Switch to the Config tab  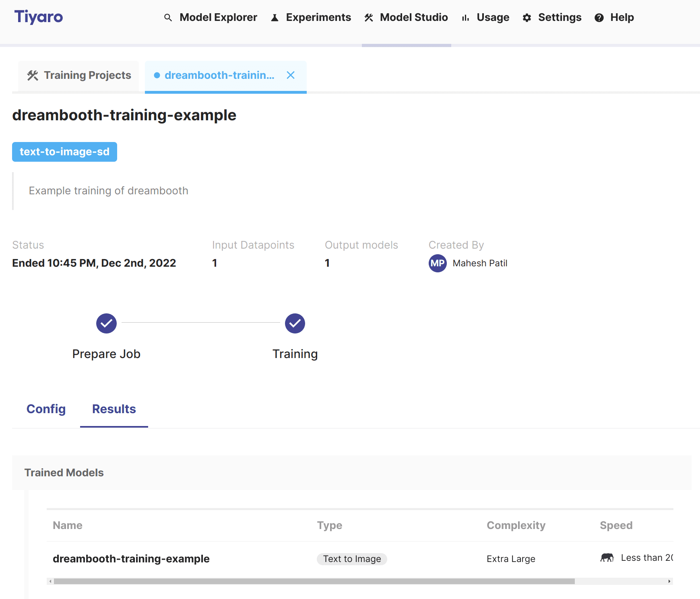pyautogui.click(x=46, y=409)
